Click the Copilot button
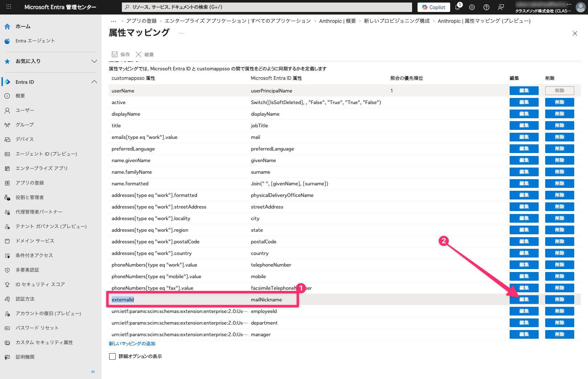Image resolution: width=588 pixels, height=379 pixels. point(434,7)
